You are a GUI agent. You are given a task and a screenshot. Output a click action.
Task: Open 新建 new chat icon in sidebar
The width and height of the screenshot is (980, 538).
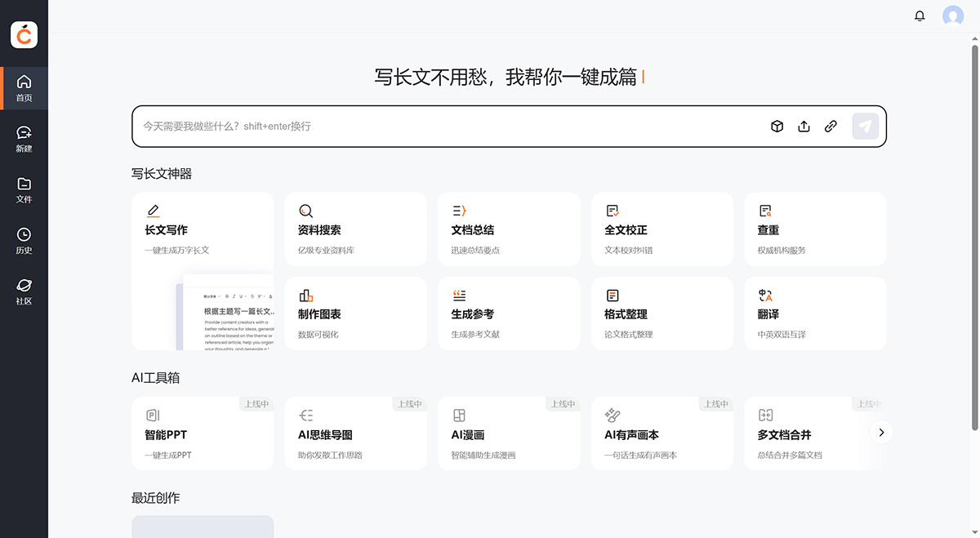click(x=24, y=139)
